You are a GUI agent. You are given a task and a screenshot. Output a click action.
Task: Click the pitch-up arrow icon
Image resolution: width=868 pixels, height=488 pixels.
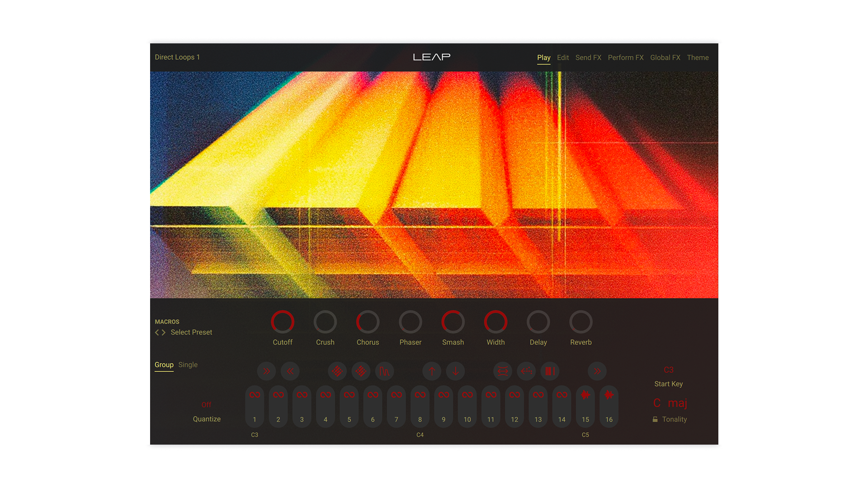[x=432, y=371]
